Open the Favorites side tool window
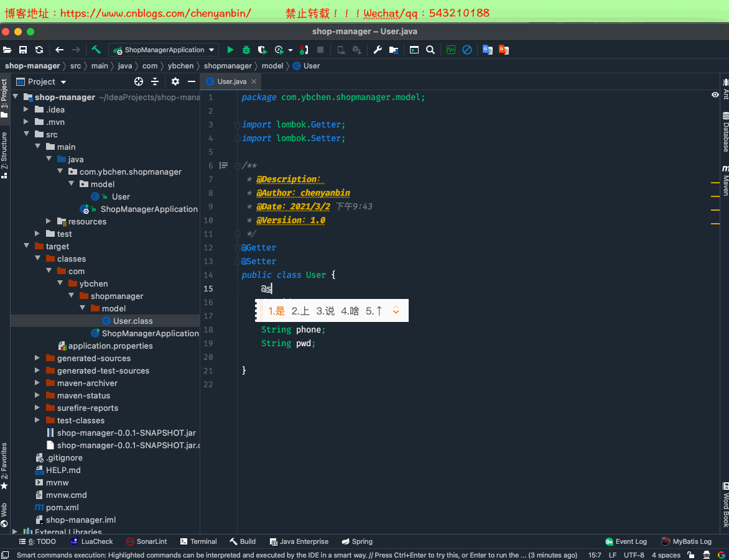Viewport: 729px width, 560px height. [x=4, y=466]
